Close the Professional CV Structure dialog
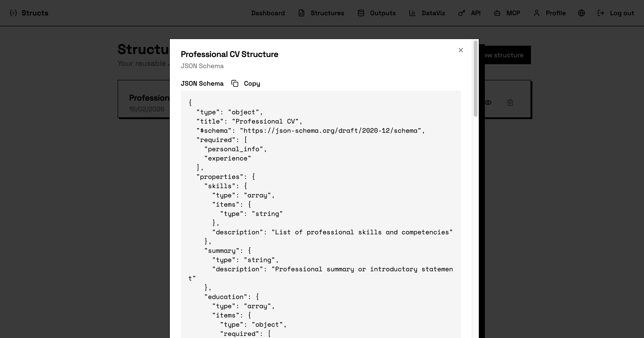 461,50
